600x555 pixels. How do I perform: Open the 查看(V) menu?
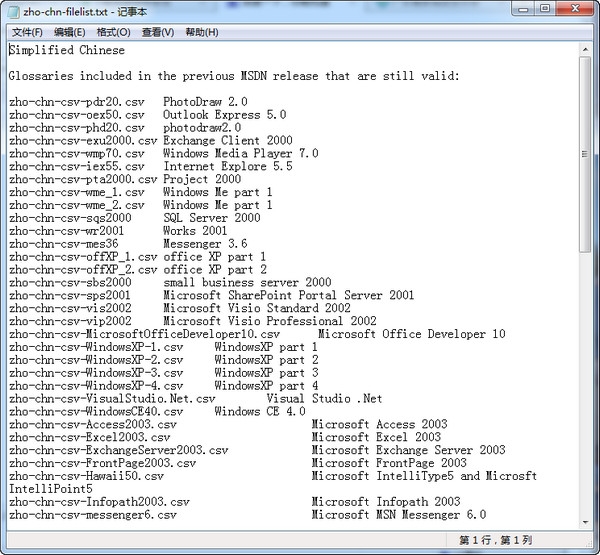point(158,32)
